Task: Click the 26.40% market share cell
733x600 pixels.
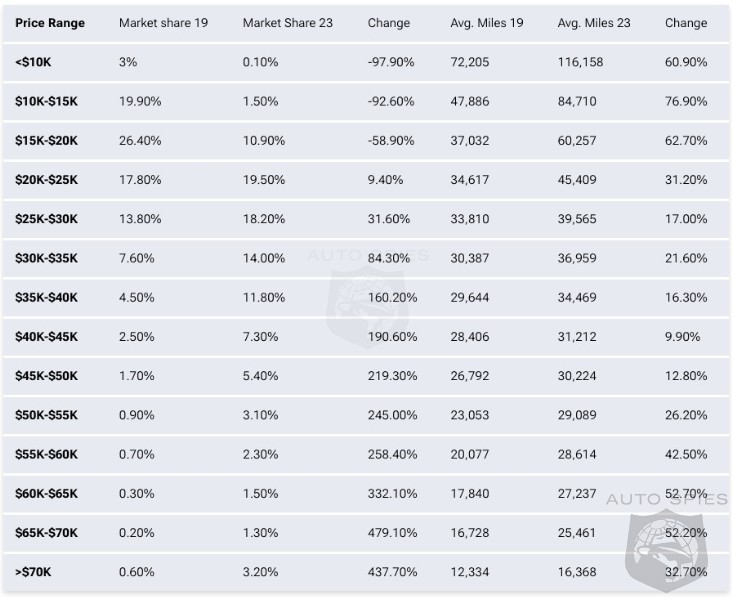Action: [140, 141]
